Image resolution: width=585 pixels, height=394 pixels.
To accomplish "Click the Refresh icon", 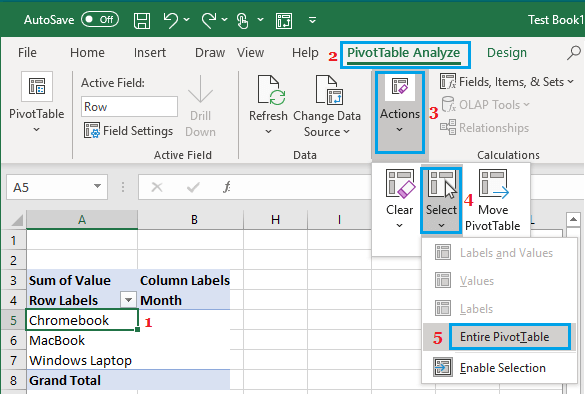I will [x=271, y=90].
